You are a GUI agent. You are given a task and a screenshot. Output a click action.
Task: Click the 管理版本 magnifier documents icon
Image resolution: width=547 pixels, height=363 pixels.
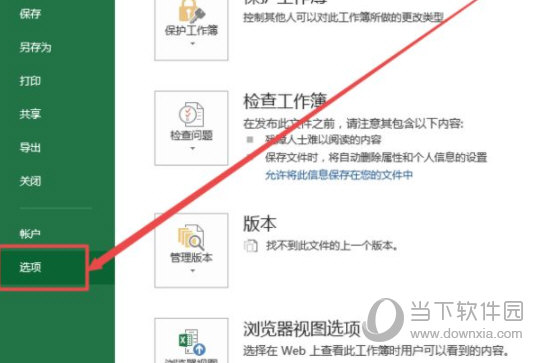(x=191, y=236)
